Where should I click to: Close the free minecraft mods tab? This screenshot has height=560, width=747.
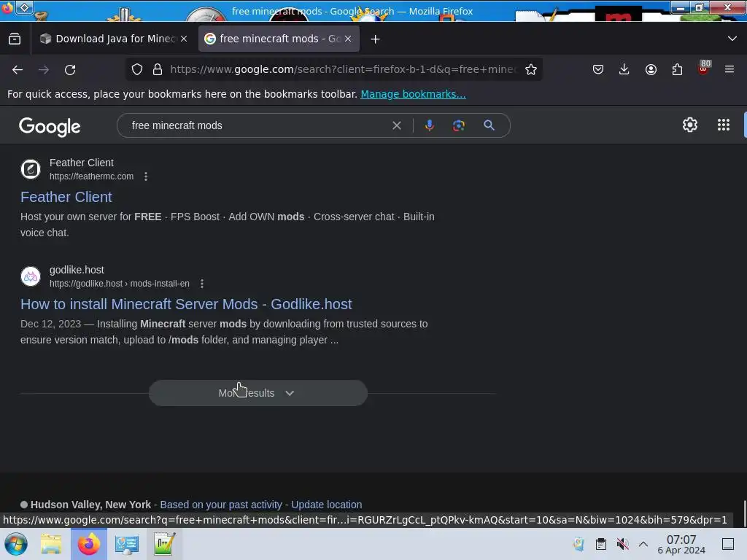click(348, 39)
